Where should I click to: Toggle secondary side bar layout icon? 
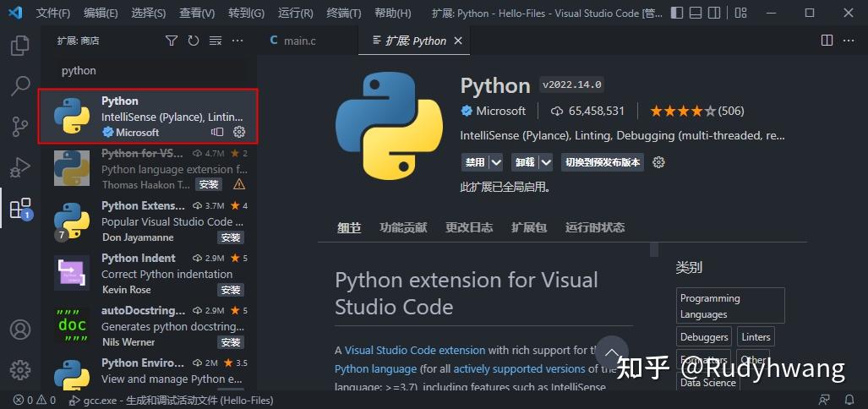click(x=715, y=13)
